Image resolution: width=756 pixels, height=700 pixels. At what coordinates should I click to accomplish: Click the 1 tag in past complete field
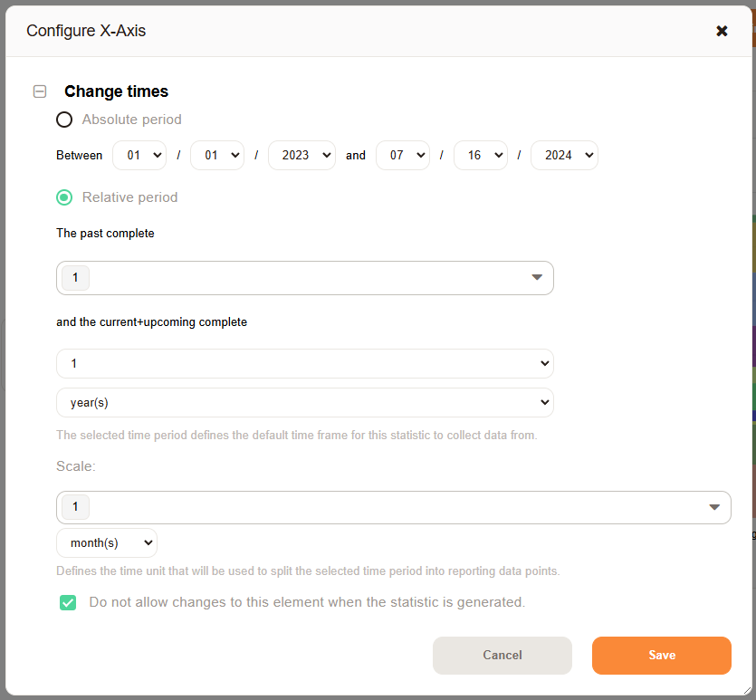(x=76, y=278)
